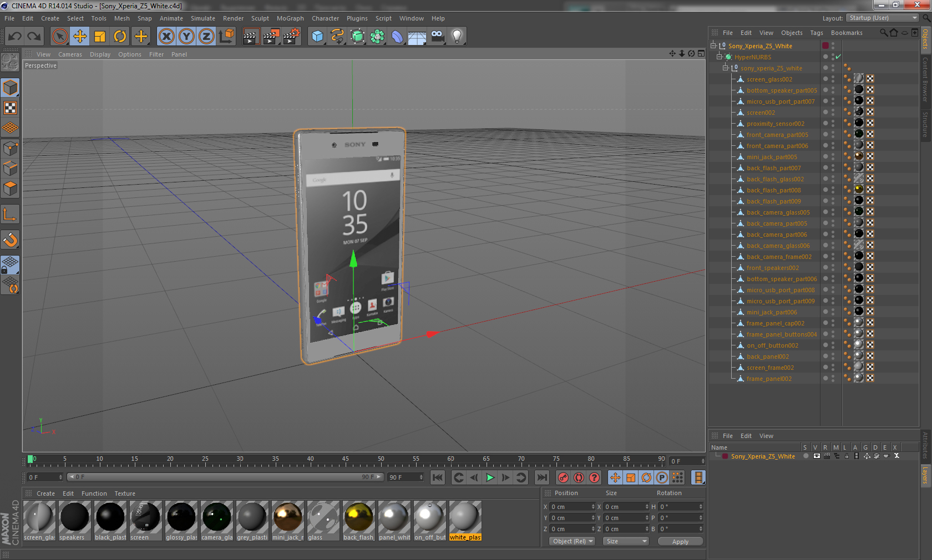Toggle X axis lock
Viewport: 932px width, 560px height.
click(x=166, y=37)
